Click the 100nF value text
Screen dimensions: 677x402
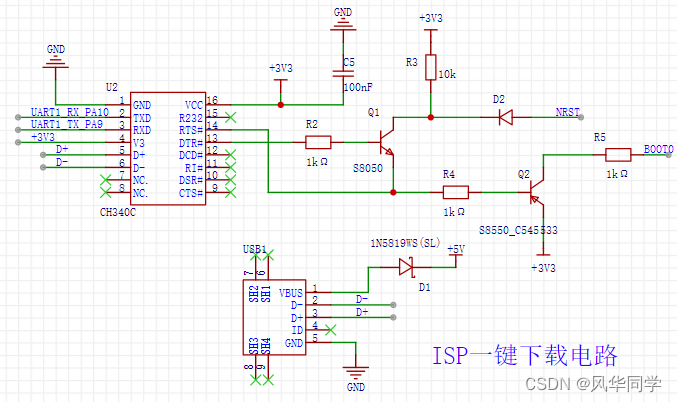(x=358, y=87)
